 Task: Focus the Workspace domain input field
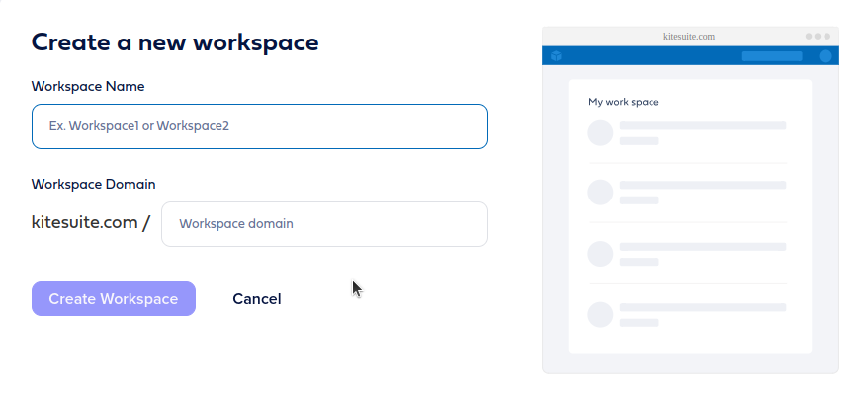tap(324, 224)
